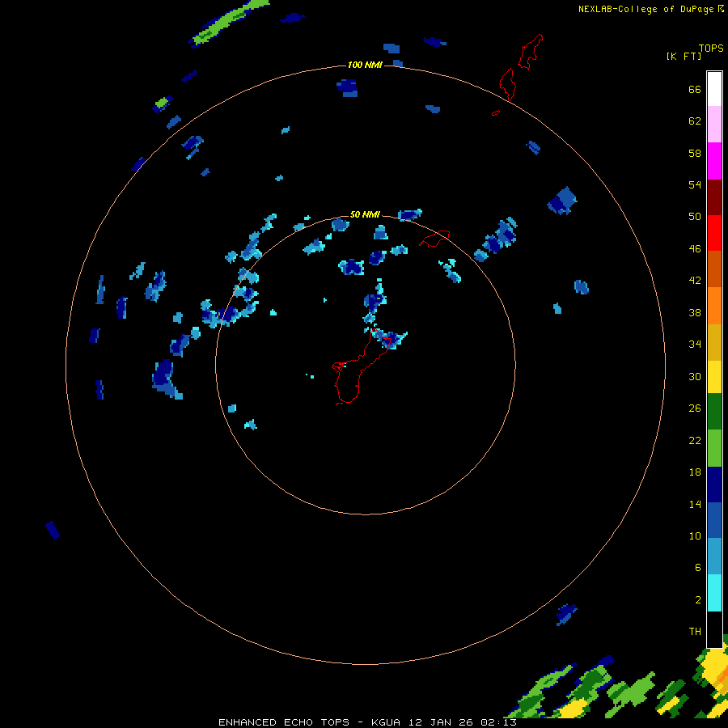
Task: Click the green echo streak at top-left
Action: point(230,23)
